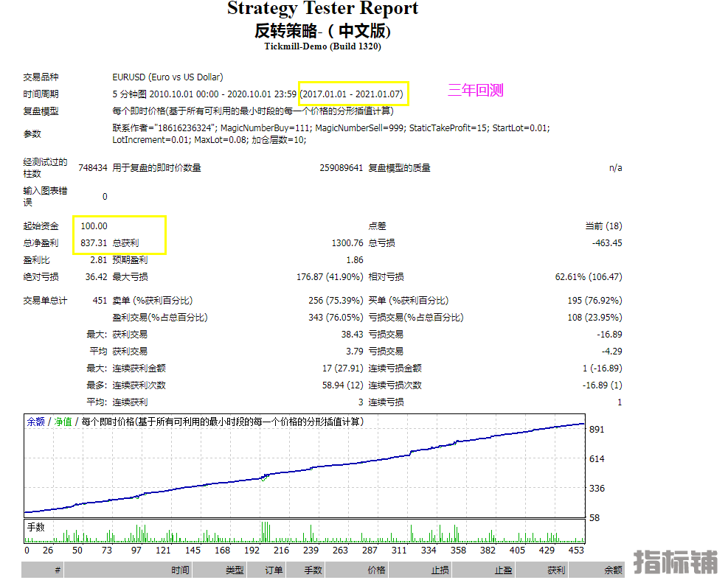The height and width of the screenshot is (580, 728).
Task: Click the maximal consecutive profit 58.94 (12)
Action: tap(343, 385)
